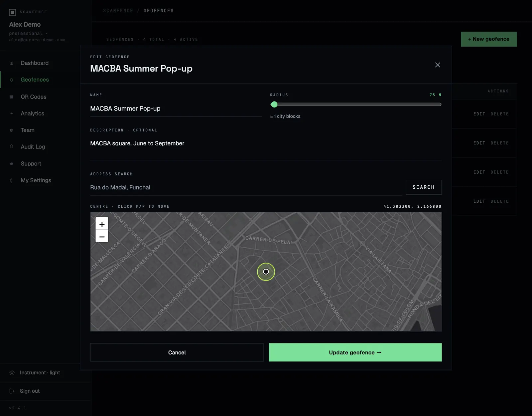
Task: Go to Analytics section
Action: 32,113
